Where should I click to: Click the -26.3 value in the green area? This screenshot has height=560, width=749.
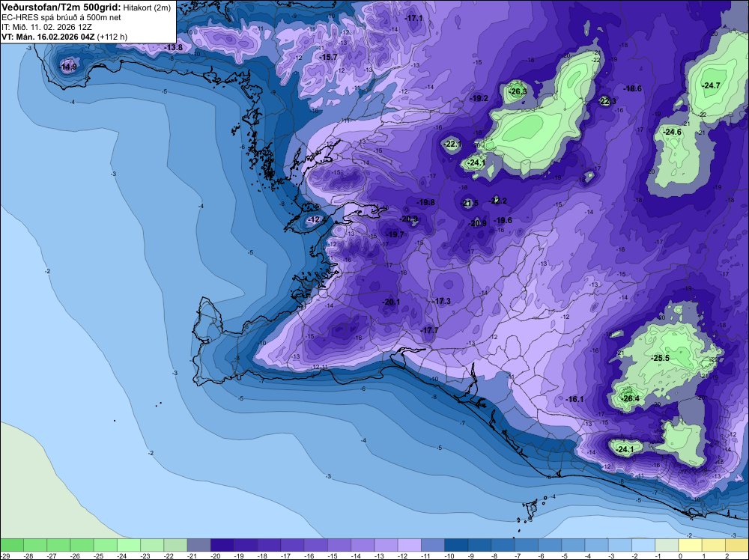(518, 91)
